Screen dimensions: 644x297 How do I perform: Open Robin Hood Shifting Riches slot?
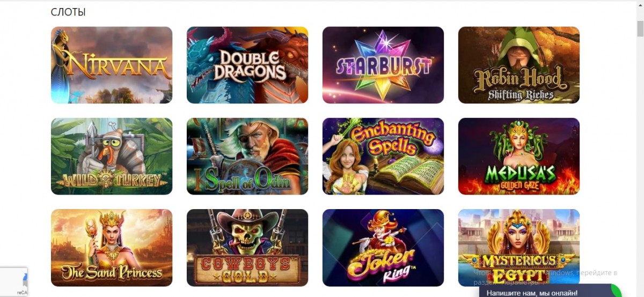tap(519, 65)
